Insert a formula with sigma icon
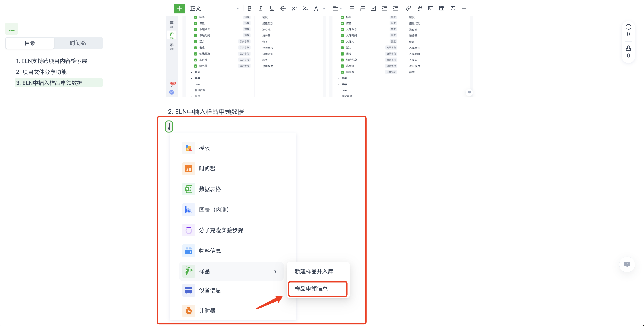 click(x=453, y=8)
